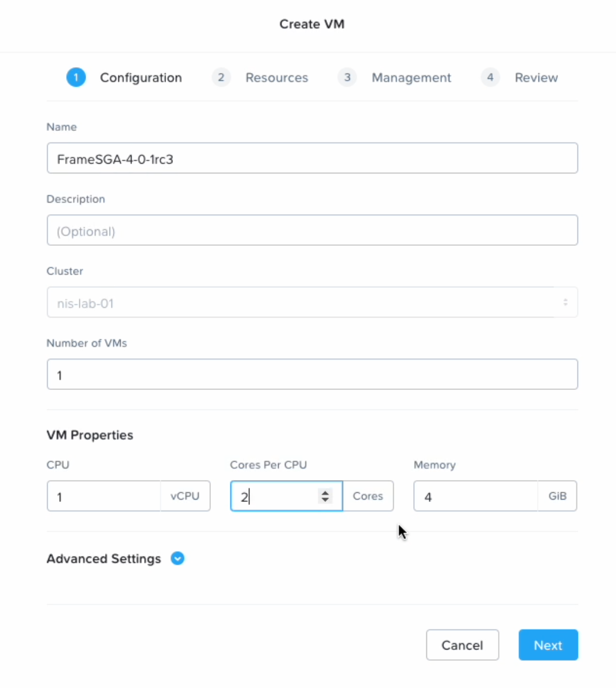Image resolution: width=616 pixels, height=688 pixels.
Task: Switch to the Resources step
Action: [276, 77]
